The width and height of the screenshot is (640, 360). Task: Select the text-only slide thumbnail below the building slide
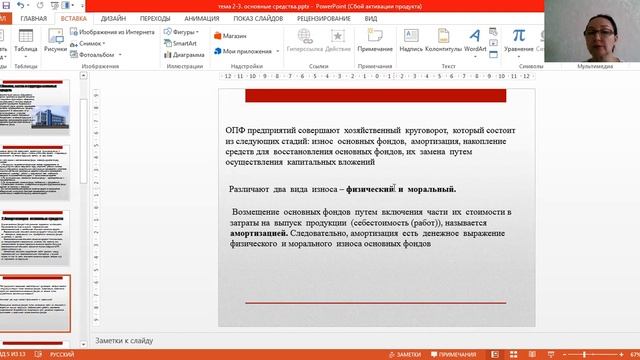35,172
